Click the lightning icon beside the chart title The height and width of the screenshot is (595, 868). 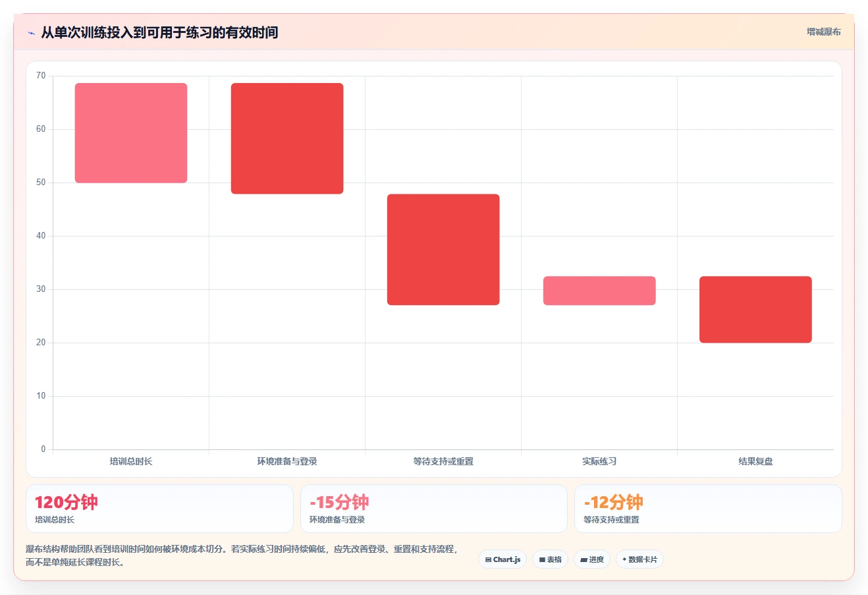pyautogui.click(x=31, y=33)
